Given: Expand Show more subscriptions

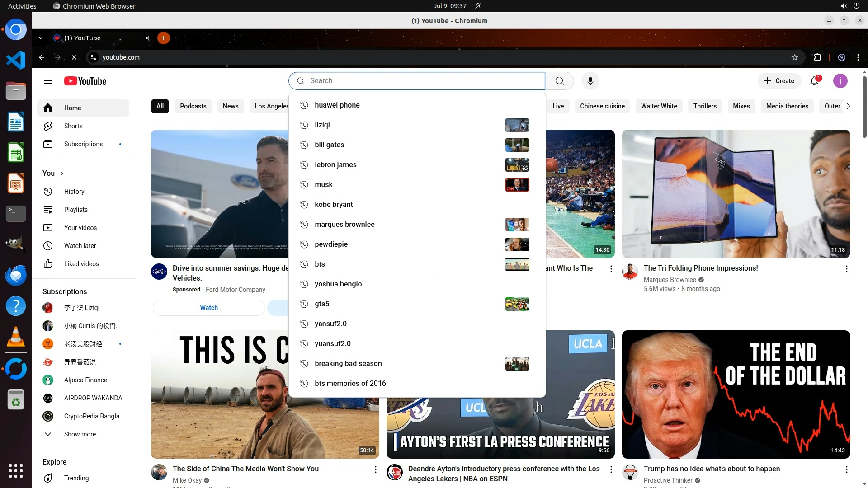Looking at the screenshot, I should click(x=80, y=434).
